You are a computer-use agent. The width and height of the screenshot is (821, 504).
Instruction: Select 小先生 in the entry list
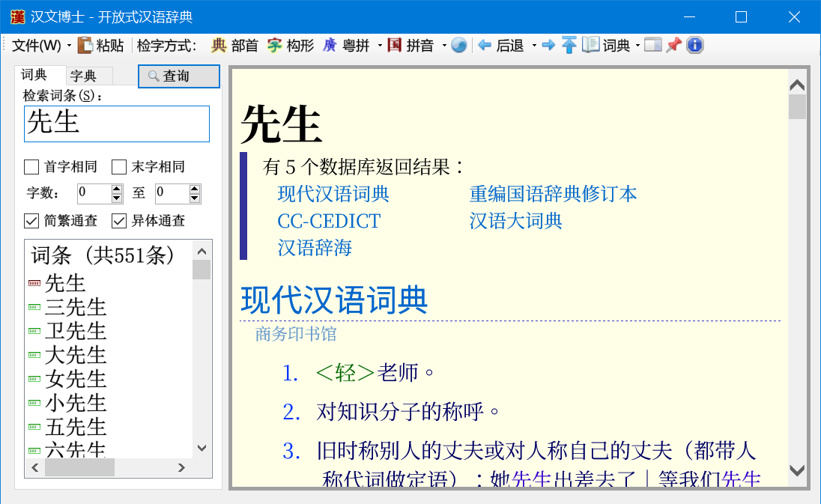76,403
